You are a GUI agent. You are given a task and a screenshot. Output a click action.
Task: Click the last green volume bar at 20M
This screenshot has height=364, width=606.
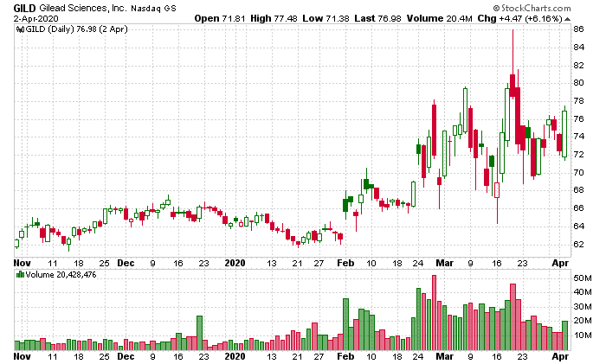[x=564, y=335]
